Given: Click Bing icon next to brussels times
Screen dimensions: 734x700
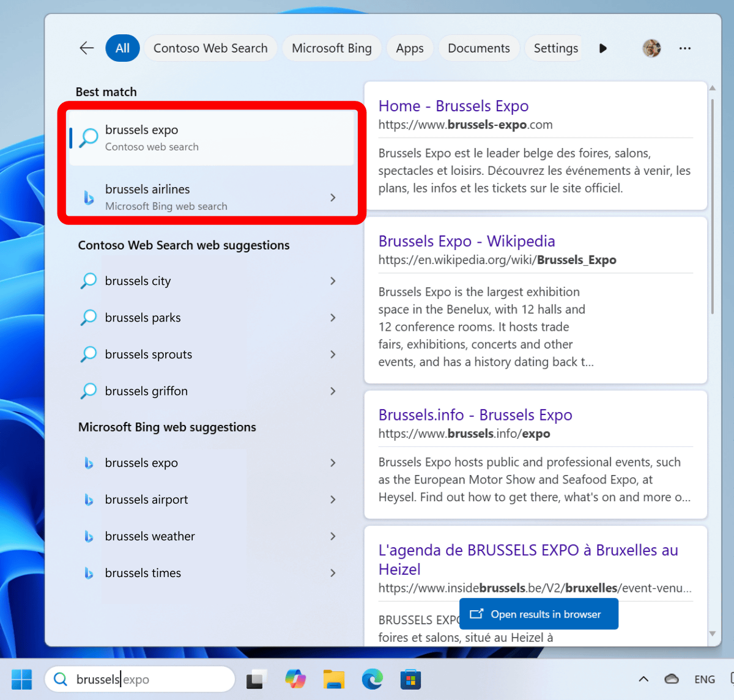Looking at the screenshot, I should 89,573.
